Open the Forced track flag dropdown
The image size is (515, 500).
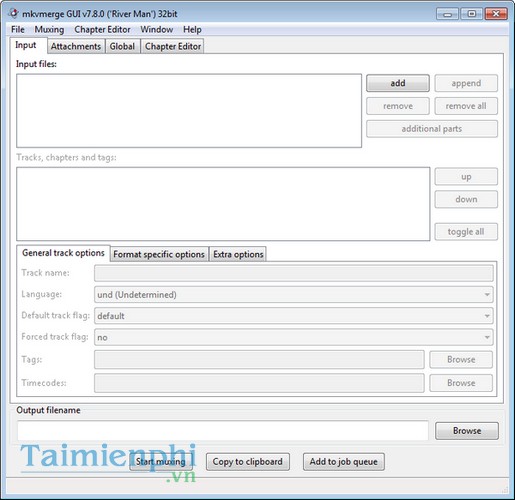294,337
